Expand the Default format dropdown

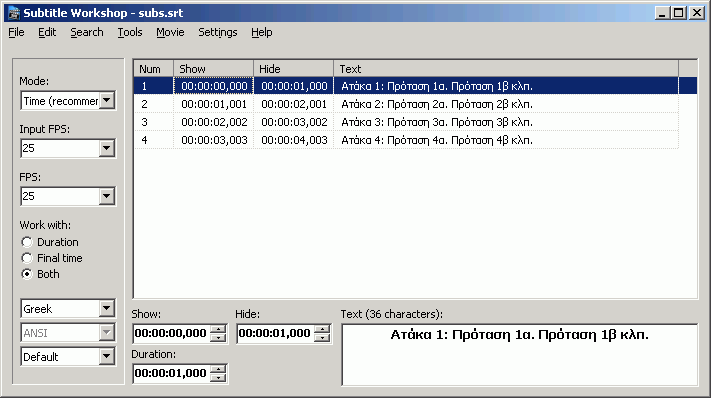107,356
